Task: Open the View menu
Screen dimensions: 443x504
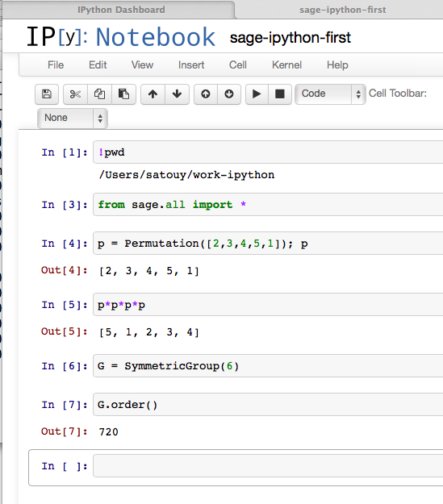Action: 142,65
